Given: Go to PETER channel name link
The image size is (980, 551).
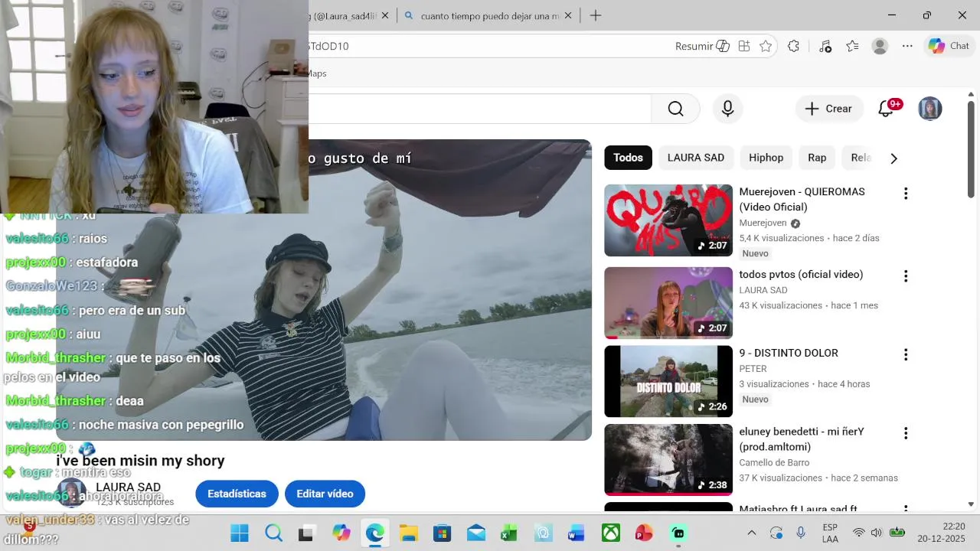Looking at the screenshot, I should [x=753, y=369].
